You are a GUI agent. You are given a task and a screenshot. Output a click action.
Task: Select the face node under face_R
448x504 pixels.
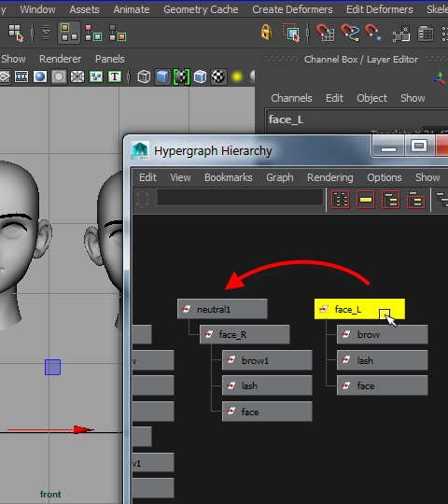coord(267,412)
